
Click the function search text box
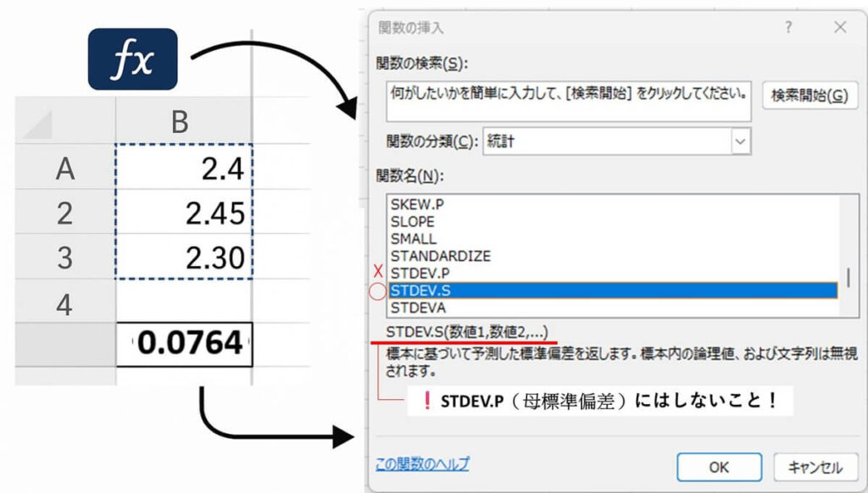pos(569,102)
